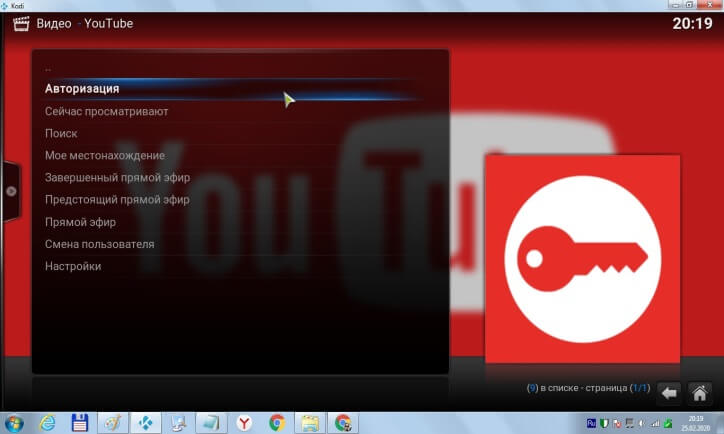The height and width of the screenshot is (434, 724).
Task: Open the floppy disk taskbar icon
Action: [x=79, y=423]
